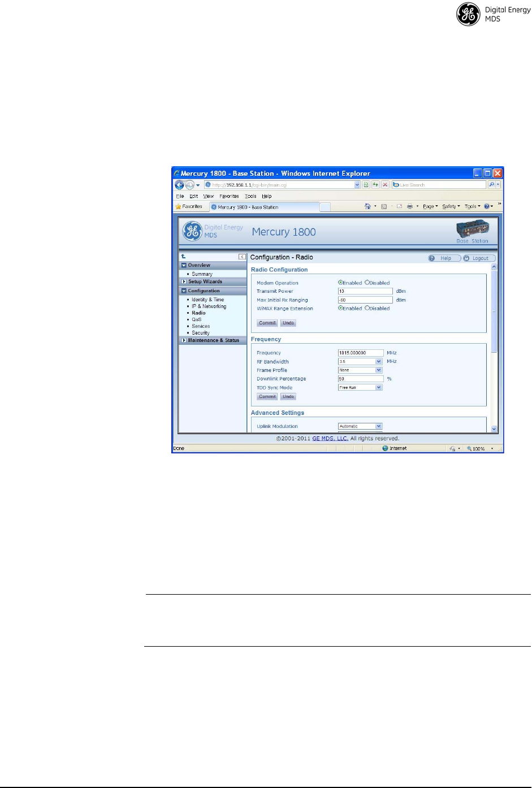Click the Print icon in command bar
Viewport: 532px width, 788px height.
tap(410, 206)
